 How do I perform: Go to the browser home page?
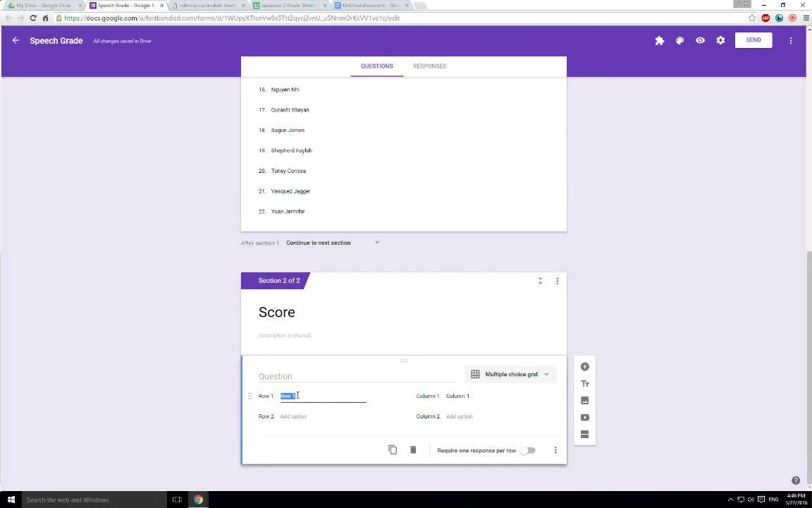(x=46, y=18)
